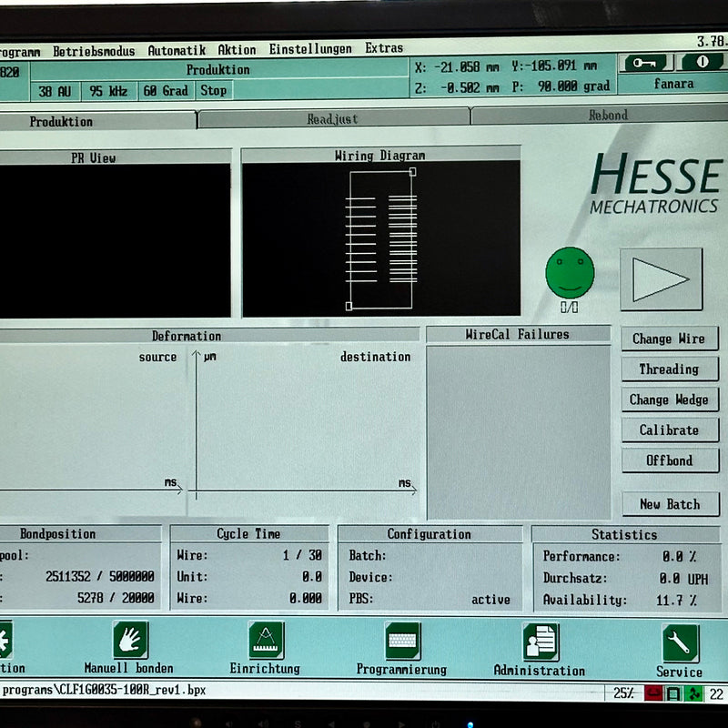
Task: Open Einrichtung setup icon
Action: (266, 641)
